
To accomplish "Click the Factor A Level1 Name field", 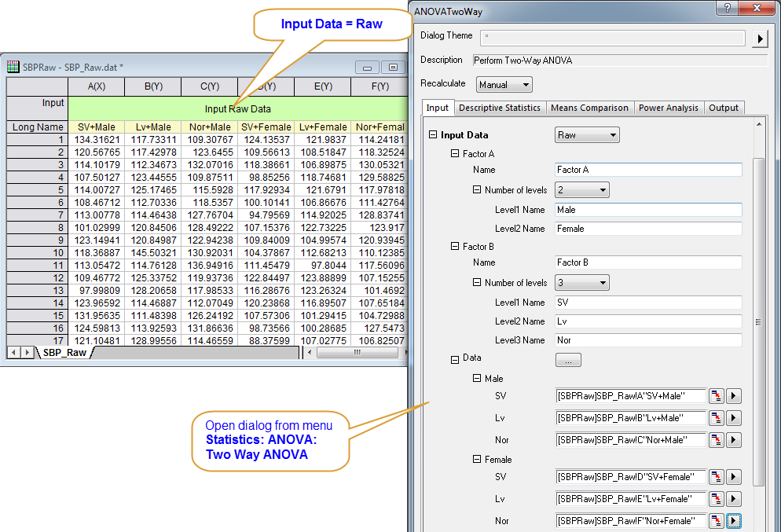I will 647,210.
